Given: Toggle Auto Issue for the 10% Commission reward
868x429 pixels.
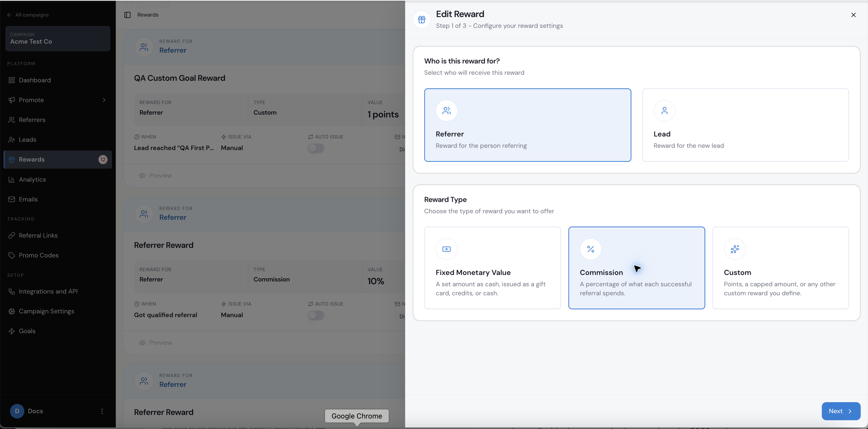Looking at the screenshot, I should coord(316,315).
